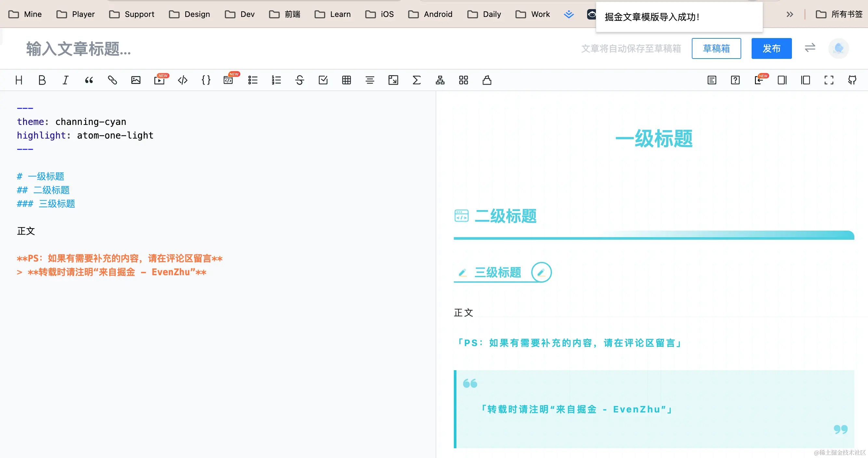The image size is (868, 458).
Task: Toggle fullscreen editing mode
Action: point(829,80)
